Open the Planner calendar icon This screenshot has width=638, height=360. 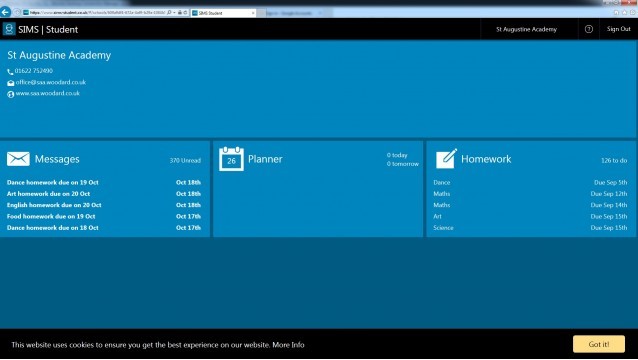231,159
